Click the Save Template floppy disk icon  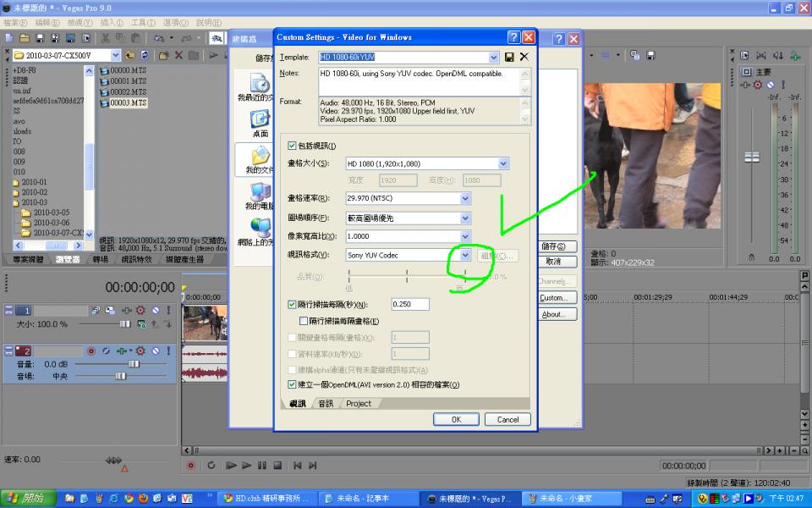tap(509, 57)
